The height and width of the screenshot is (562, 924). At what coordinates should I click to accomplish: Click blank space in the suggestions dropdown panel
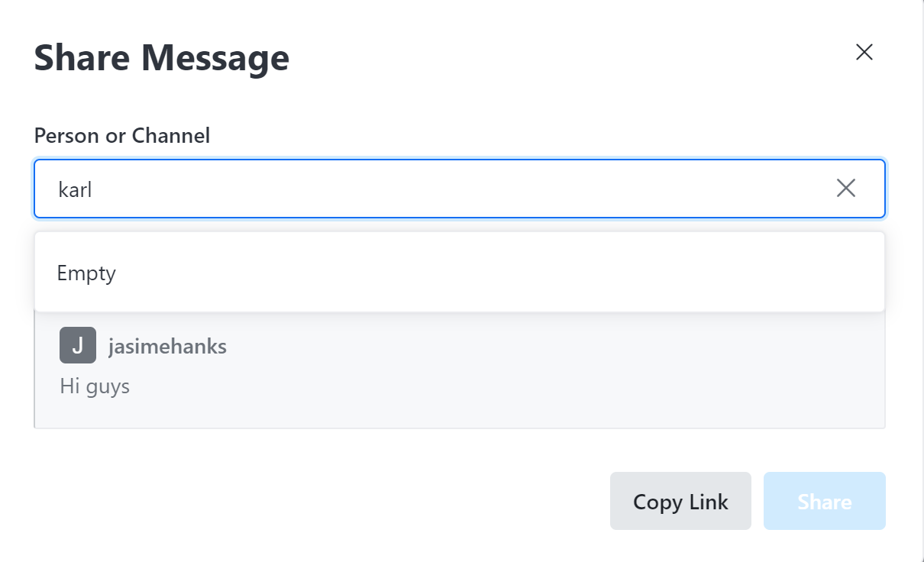click(x=496, y=273)
